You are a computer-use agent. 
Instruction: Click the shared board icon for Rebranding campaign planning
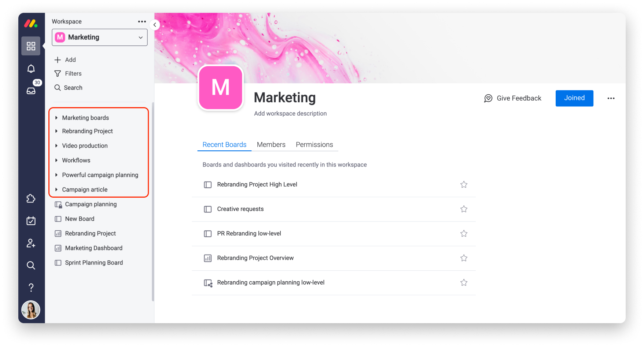[208, 283]
